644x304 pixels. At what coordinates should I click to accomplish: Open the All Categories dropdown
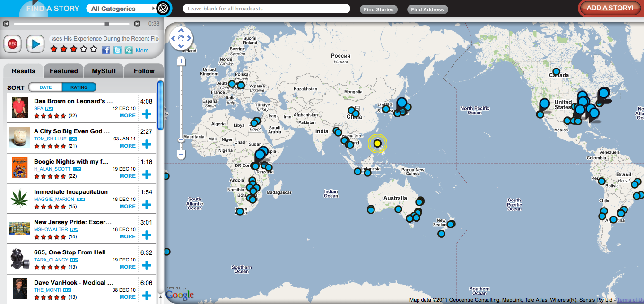(121, 9)
